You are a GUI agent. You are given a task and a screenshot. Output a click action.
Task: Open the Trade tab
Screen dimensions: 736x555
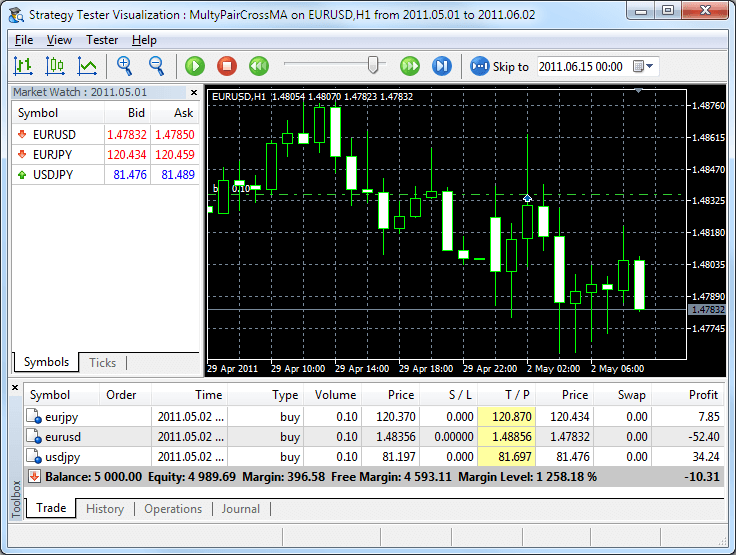(51, 508)
